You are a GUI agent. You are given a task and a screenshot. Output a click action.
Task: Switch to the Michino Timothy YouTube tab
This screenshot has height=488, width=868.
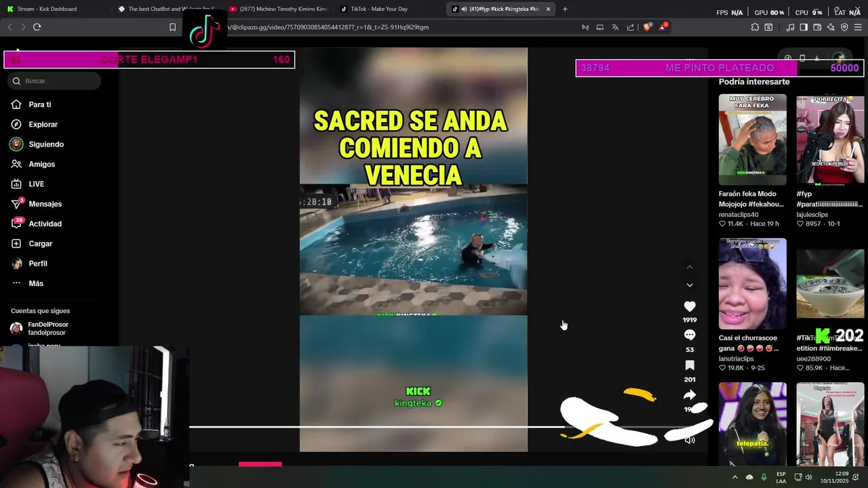pos(278,9)
